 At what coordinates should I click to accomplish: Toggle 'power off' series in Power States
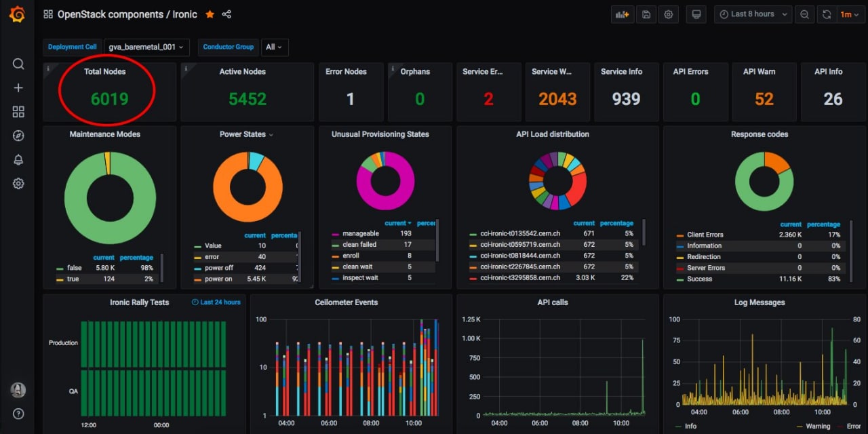click(x=218, y=268)
